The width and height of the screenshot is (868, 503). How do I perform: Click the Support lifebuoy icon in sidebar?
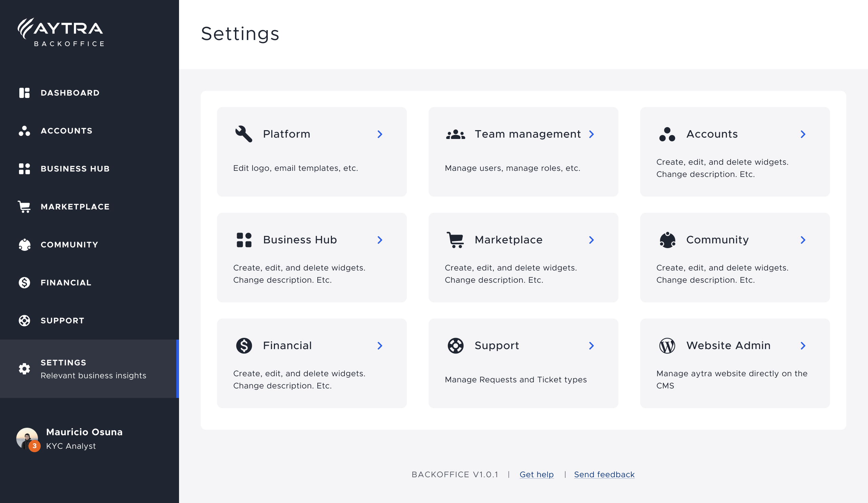pyautogui.click(x=24, y=321)
